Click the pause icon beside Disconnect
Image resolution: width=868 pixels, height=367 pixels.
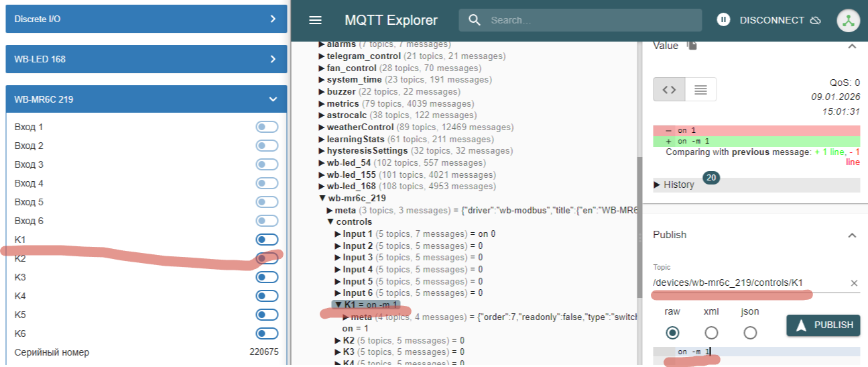coord(723,20)
